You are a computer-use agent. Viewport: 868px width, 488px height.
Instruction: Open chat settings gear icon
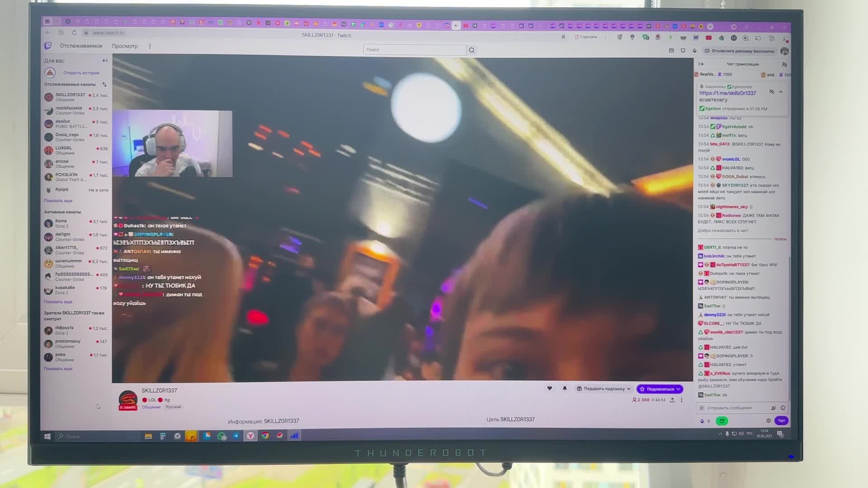pos(769,421)
